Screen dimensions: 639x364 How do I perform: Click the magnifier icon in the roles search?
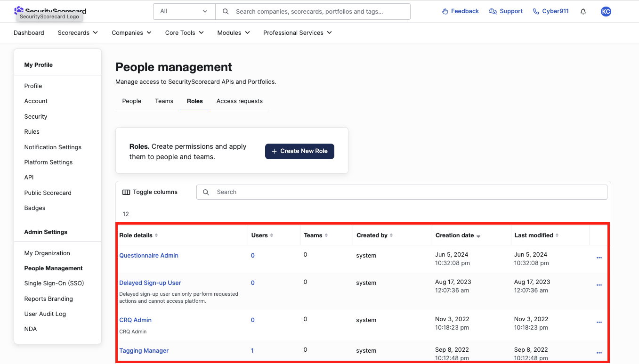(206, 192)
